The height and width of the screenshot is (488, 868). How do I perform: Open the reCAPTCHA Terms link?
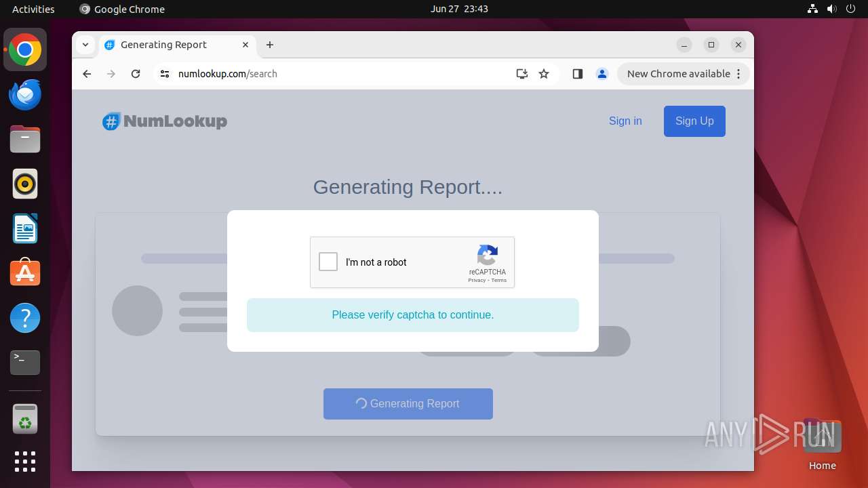pyautogui.click(x=499, y=280)
